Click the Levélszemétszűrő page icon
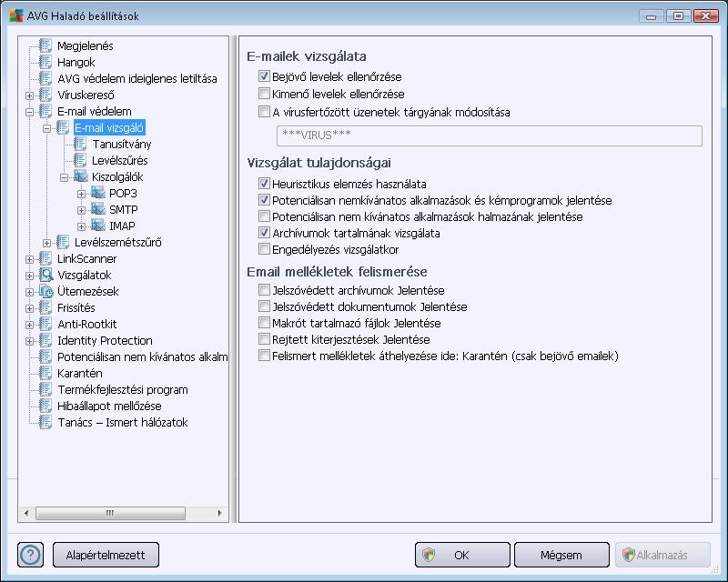The width and height of the screenshot is (728, 582). point(63,242)
